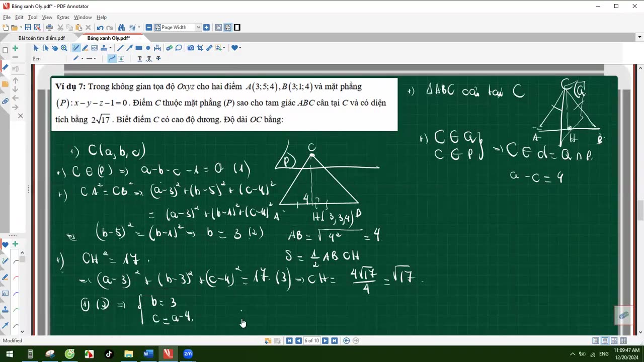Select the Zoom magnifier tool
The height and width of the screenshot is (362, 644).
click(x=64, y=48)
